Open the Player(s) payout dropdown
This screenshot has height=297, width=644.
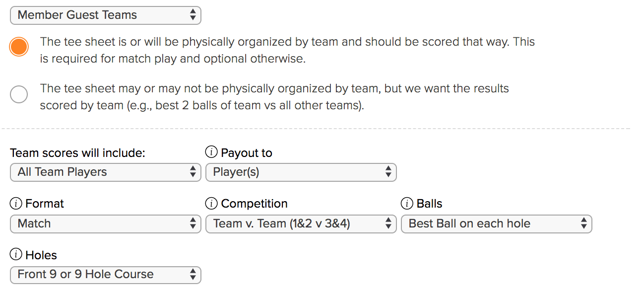[301, 172]
